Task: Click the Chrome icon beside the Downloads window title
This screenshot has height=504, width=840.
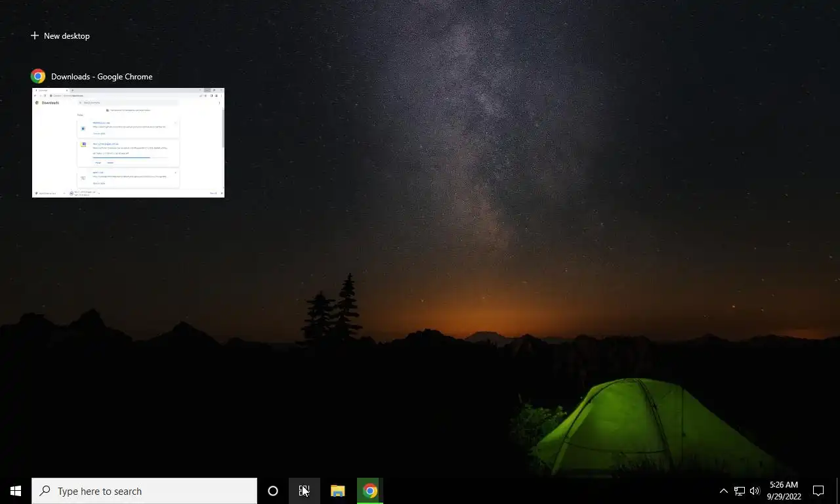Action: point(38,76)
